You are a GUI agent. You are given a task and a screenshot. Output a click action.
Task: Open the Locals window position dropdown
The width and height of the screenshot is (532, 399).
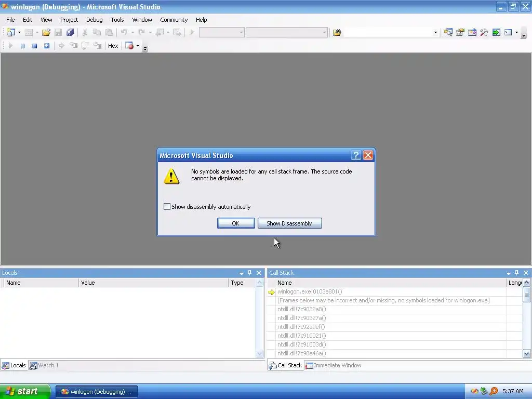(x=242, y=273)
